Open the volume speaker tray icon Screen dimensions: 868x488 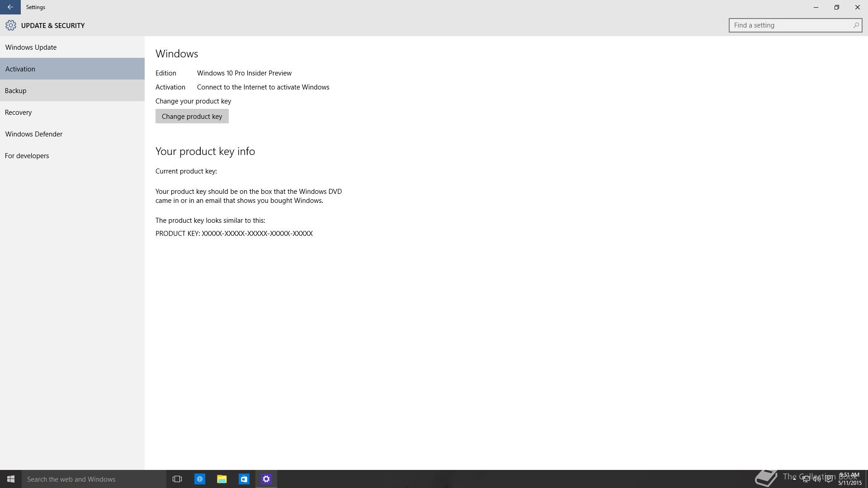[x=817, y=479]
